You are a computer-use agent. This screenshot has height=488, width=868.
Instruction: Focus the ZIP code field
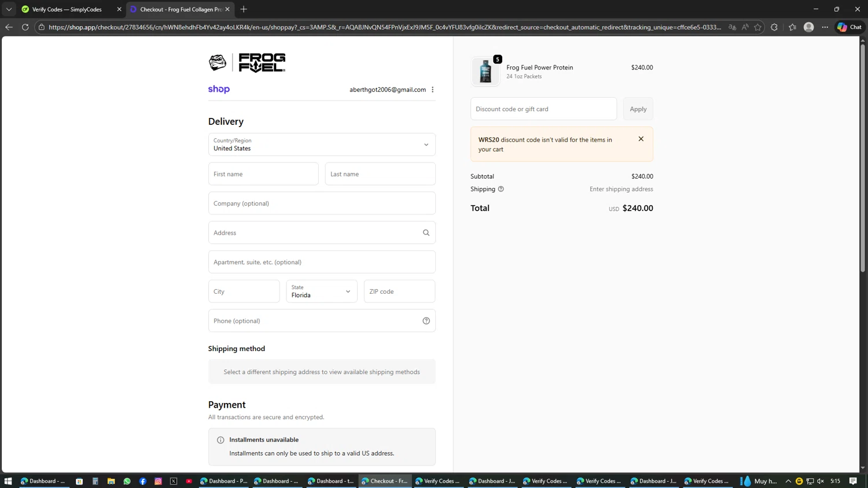[x=400, y=291]
